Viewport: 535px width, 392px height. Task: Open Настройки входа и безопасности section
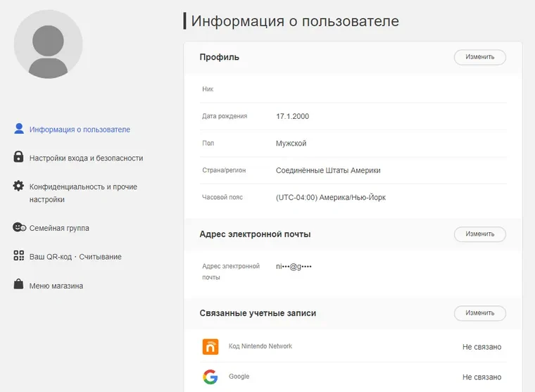(x=86, y=158)
